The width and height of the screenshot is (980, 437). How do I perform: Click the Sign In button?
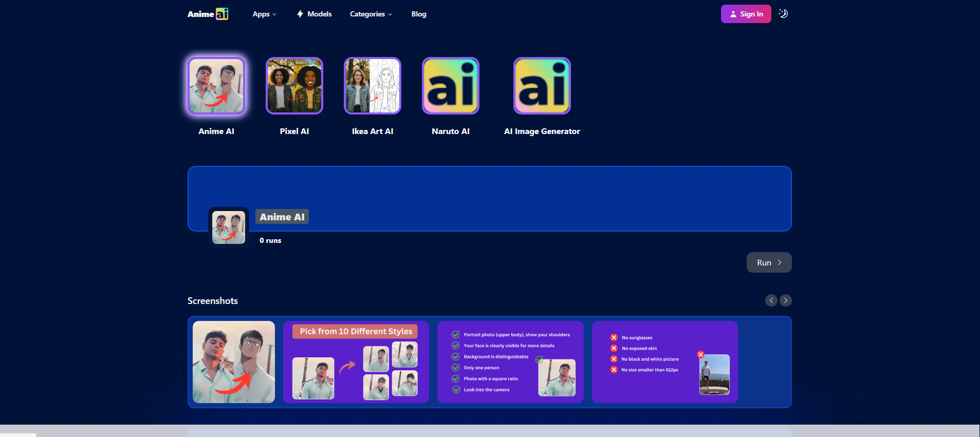[x=746, y=14]
